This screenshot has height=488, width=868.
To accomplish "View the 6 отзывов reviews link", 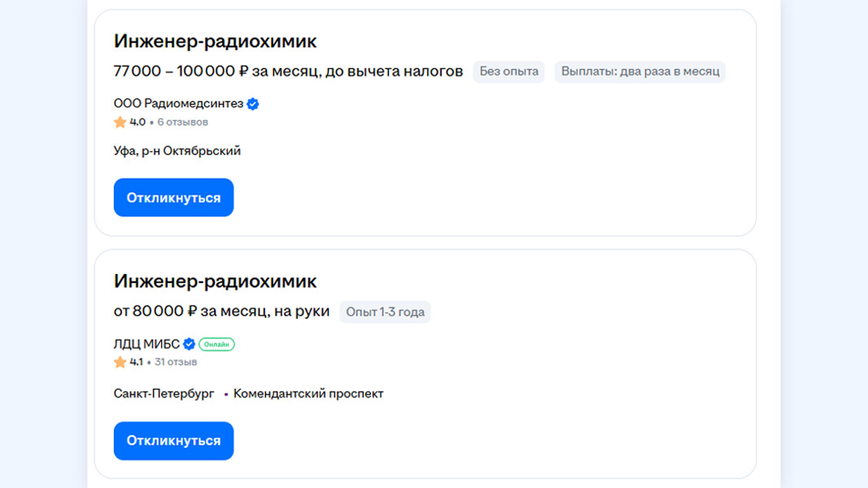I will (x=182, y=122).
